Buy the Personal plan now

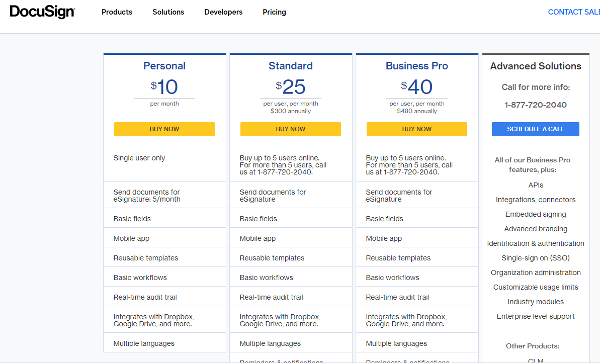(x=164, y=129)
